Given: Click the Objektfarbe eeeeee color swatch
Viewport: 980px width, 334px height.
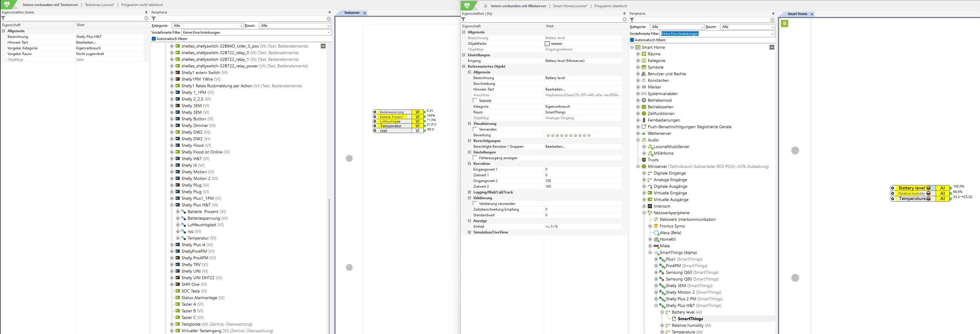Looking at the screenshot, I should click(x=547, y=44).
